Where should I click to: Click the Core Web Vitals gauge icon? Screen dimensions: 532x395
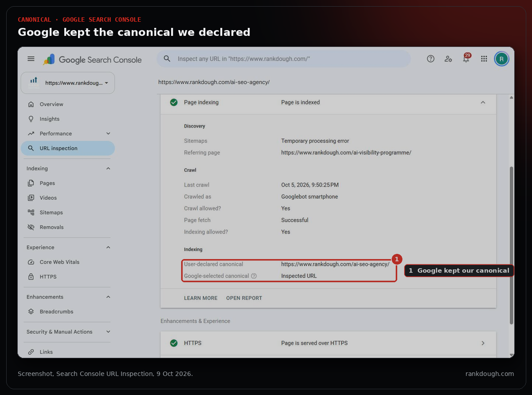31,262
